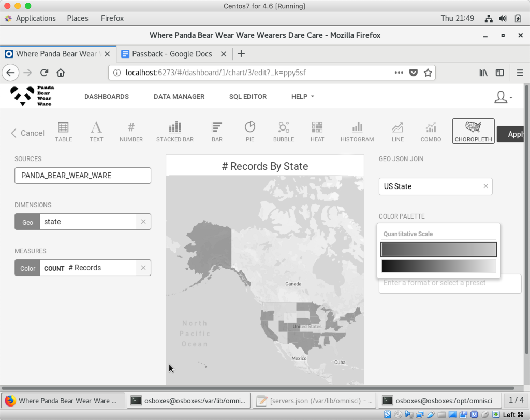Select the Histogram chart type
Viewport: 530px width, 420px height.
click(x=357, y=132)
